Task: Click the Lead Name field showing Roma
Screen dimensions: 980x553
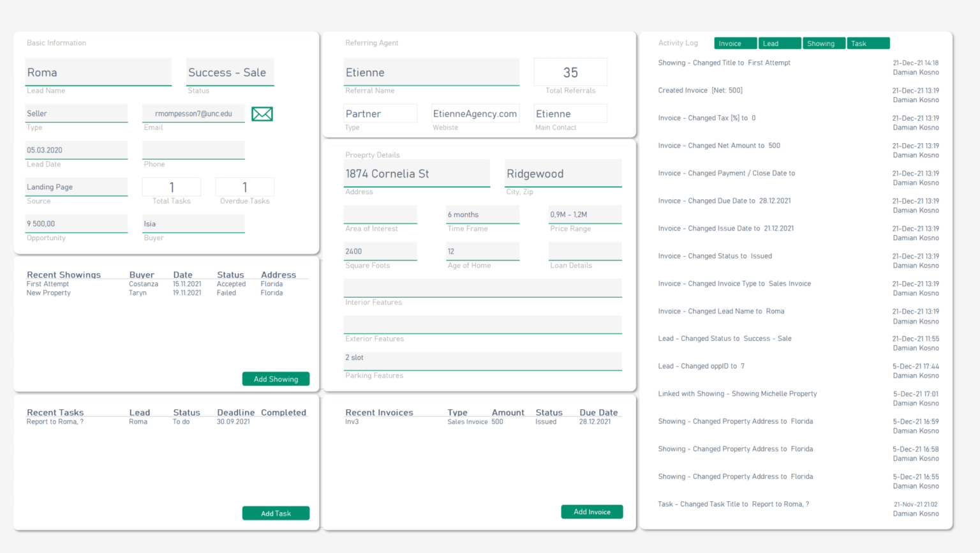Action: [98, 72]
